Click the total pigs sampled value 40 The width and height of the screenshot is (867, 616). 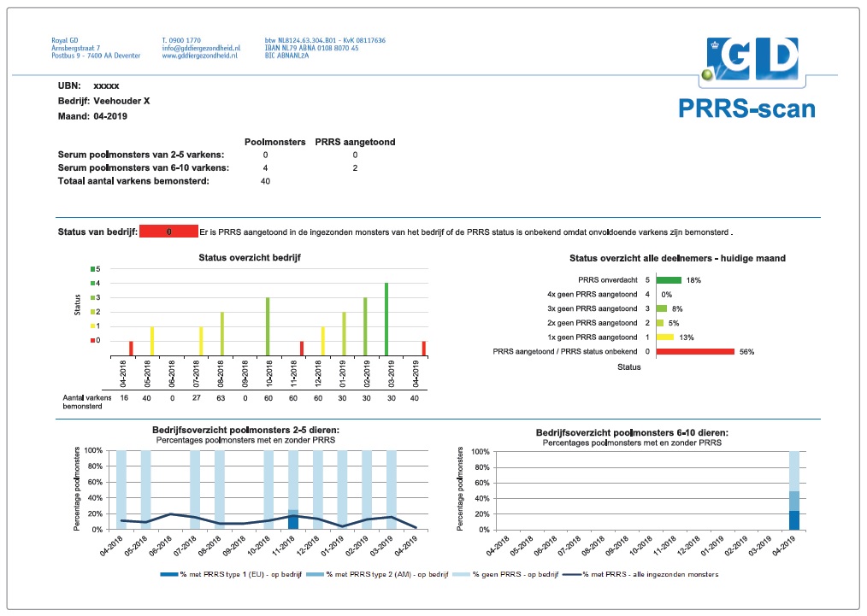click(x=265, y=181)
